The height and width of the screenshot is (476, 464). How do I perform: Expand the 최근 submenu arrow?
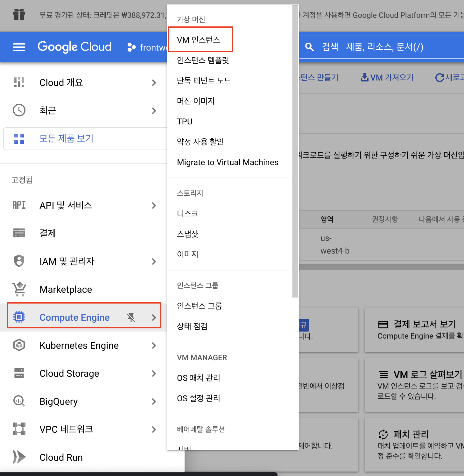(x=154, y=111)
